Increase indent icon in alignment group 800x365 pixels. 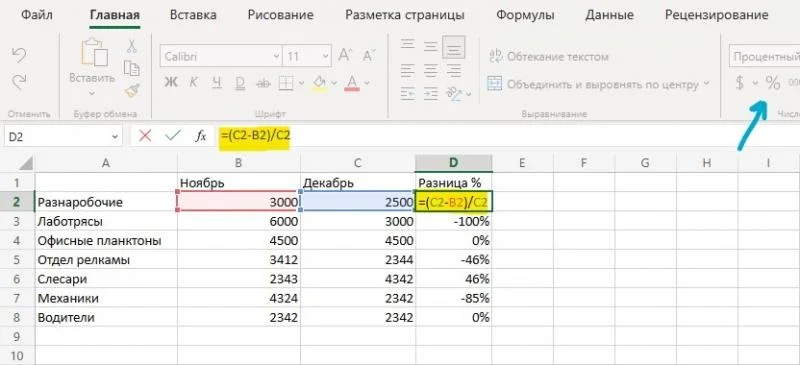[431, 93]
